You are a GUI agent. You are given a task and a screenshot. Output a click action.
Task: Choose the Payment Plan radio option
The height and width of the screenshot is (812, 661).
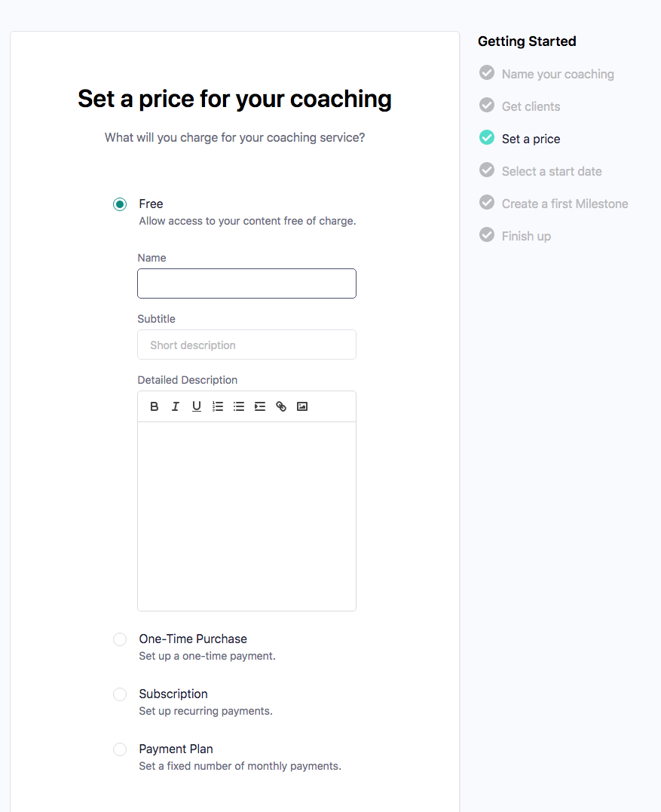(x=120, y=749)
